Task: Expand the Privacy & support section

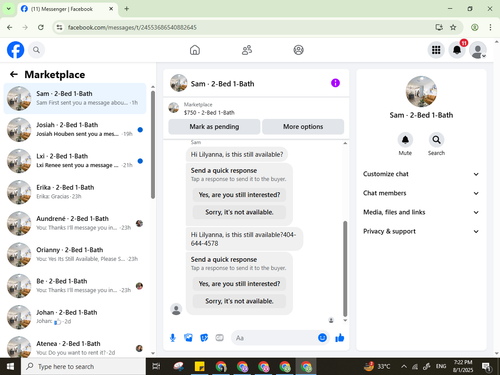Action: pos(421,231)
